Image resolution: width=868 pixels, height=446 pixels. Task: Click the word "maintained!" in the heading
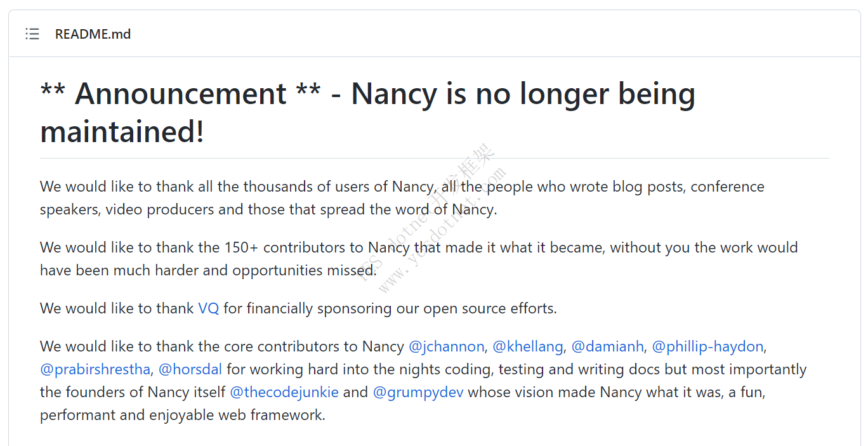pos(122,132)
